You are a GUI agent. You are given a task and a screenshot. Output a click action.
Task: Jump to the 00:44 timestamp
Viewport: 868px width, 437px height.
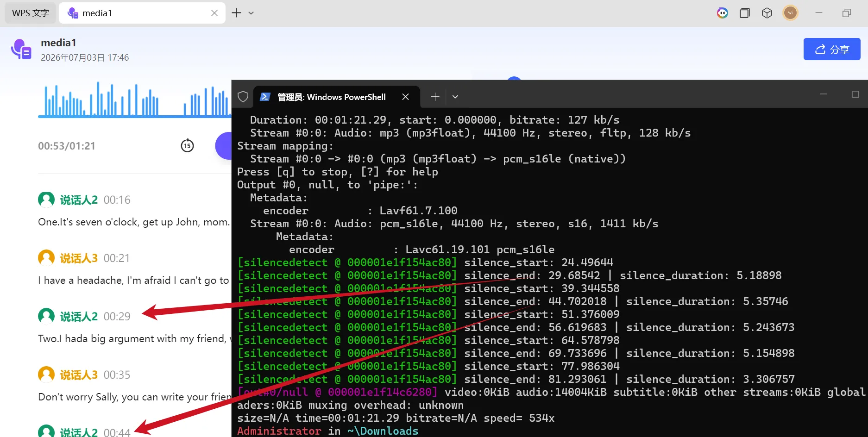(x=117, y=432)
